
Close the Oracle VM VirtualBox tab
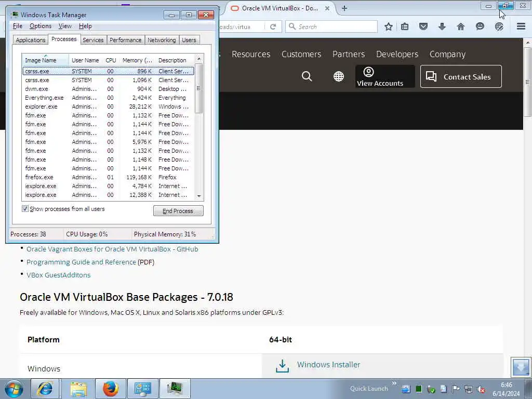327,8
